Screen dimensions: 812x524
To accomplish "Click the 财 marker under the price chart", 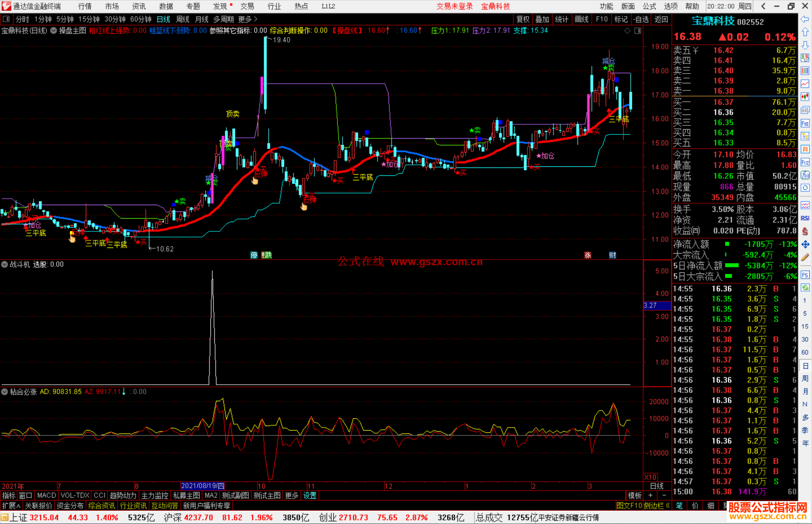I will click(x=613, y=255).
